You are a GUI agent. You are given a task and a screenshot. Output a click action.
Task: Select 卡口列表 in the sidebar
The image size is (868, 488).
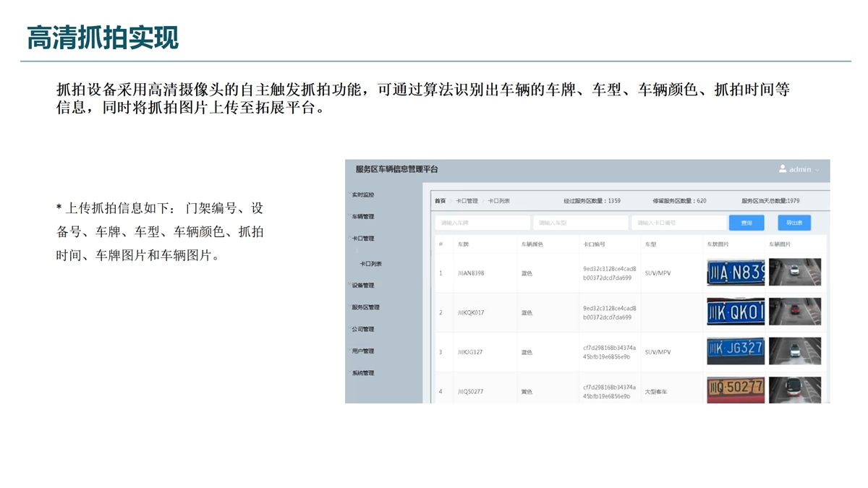pos(370,264)
